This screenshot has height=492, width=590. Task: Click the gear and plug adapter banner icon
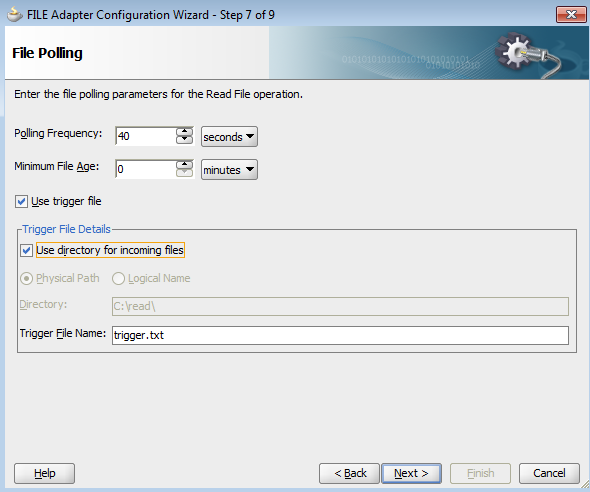coord(527,55)
